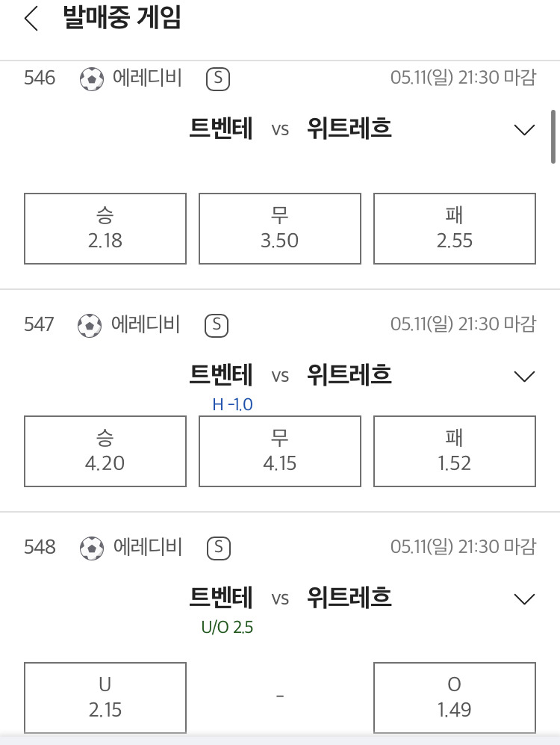Screen dimensions: 560x745
Task: Expand game 546 details chevron
Action: click(x=524, y=129)
